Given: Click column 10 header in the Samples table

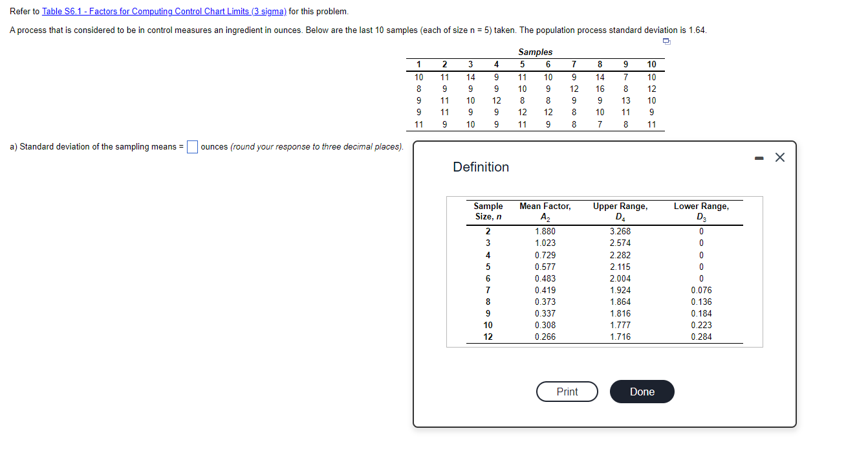Looking at the screenshot, I should [651, 64].
